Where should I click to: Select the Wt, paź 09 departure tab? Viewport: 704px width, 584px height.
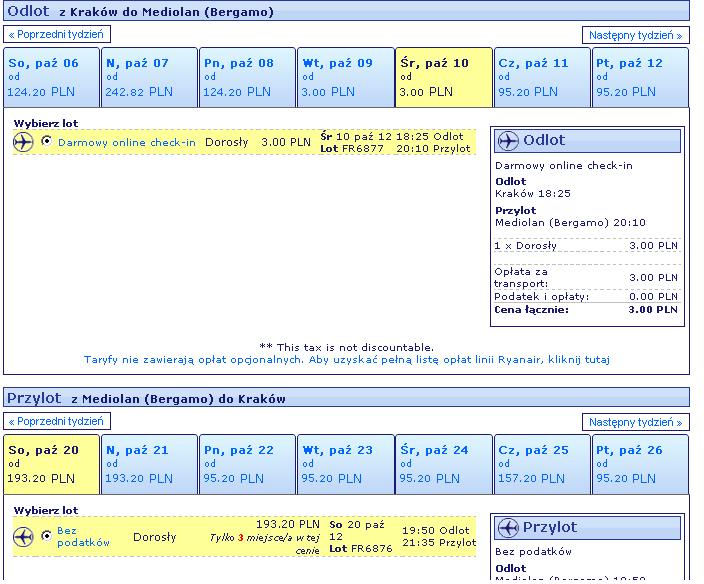point(345,77)
